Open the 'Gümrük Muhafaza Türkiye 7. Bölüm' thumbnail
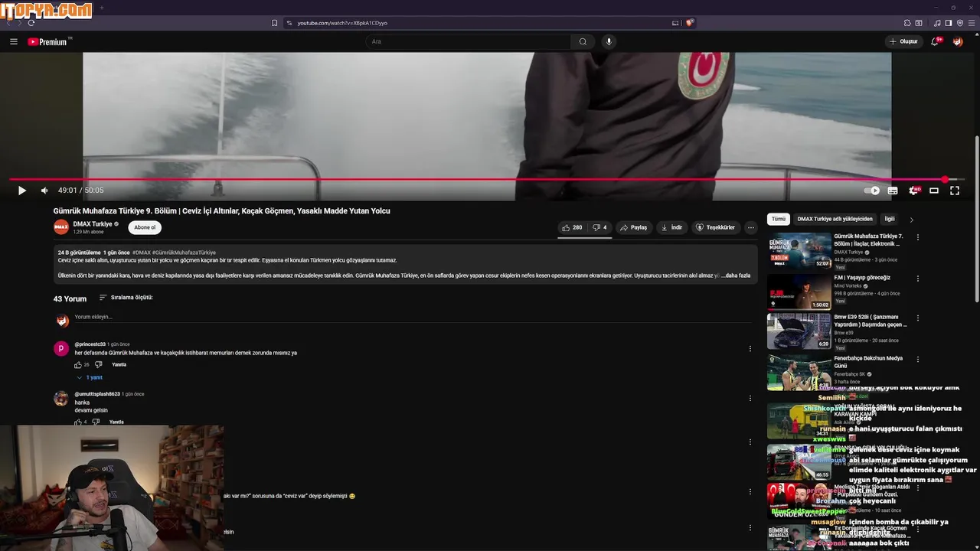This screenshot has height=551, width=980. pos(799,250)
